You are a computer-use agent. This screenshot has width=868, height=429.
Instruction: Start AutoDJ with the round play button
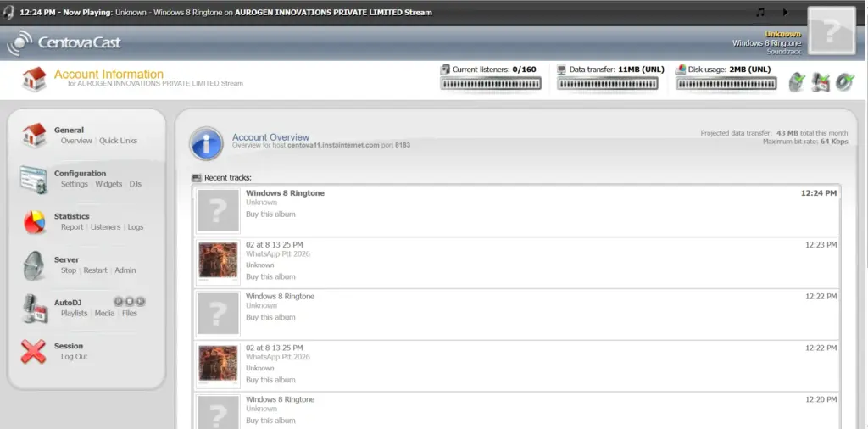pyautogui.click(x=119, y=301)
